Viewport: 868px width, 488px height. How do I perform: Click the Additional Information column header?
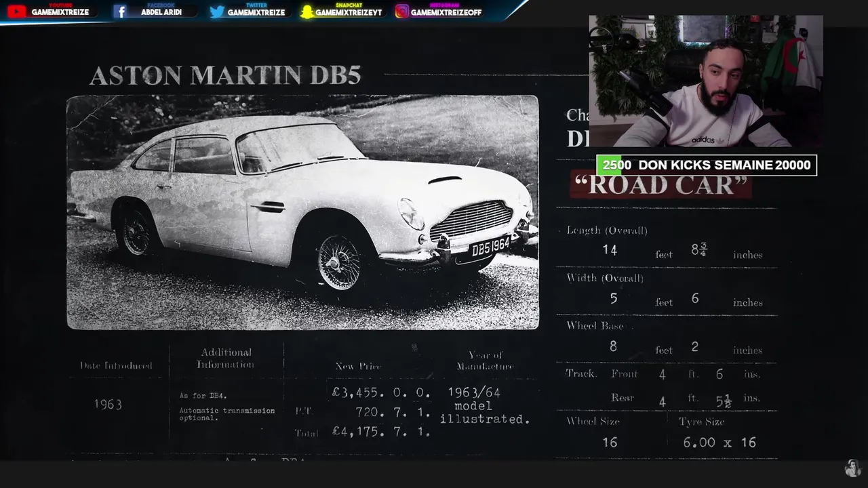pos(226,359)
